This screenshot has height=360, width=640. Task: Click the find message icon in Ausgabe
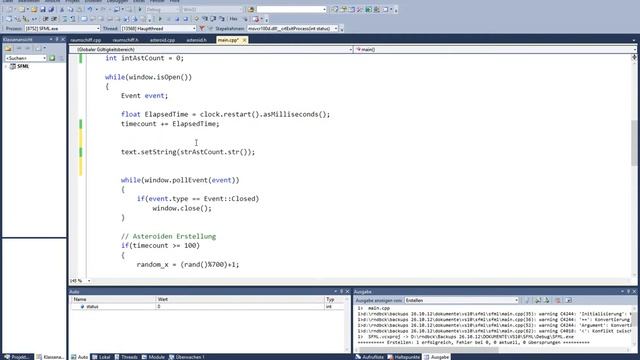527,300
